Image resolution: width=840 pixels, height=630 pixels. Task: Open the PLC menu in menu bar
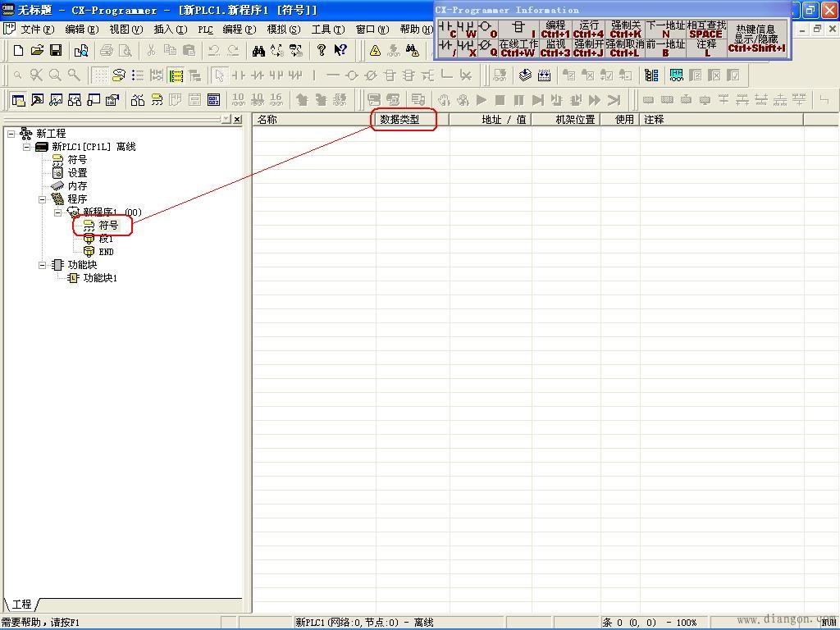[x=205, y=29]
